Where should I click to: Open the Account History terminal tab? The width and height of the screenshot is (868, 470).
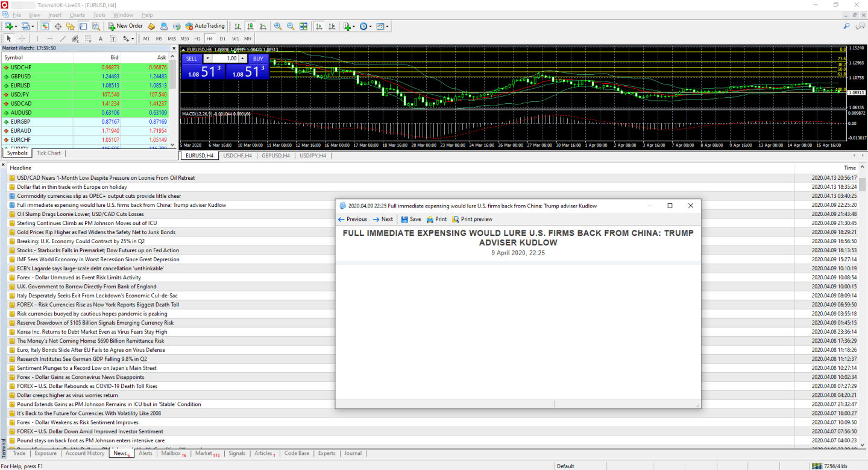(85, 453)
